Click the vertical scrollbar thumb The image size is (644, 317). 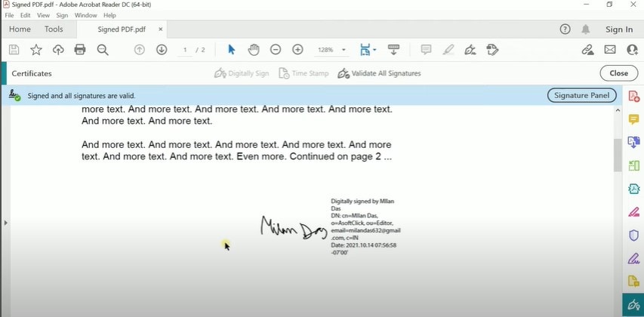click(x=618, y=155)
